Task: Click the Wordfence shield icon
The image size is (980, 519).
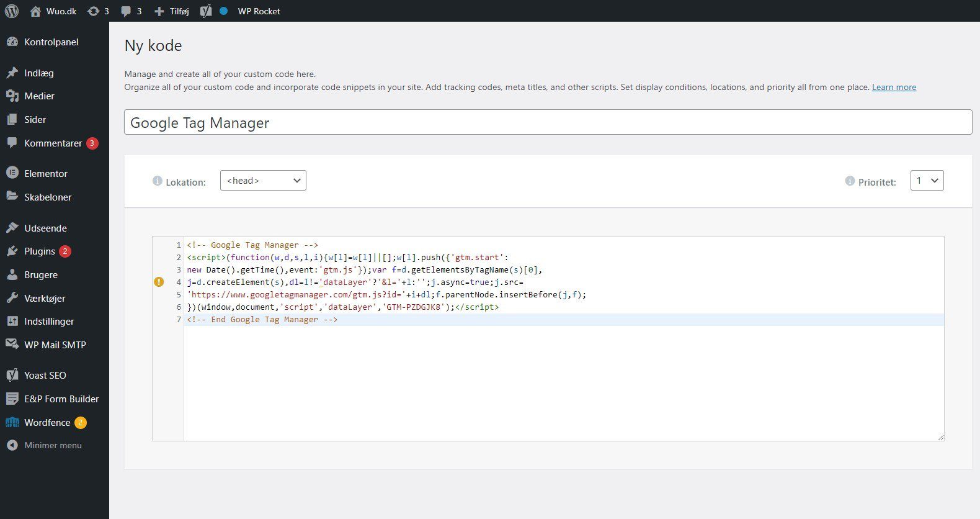Action: [x=12, y=422]
